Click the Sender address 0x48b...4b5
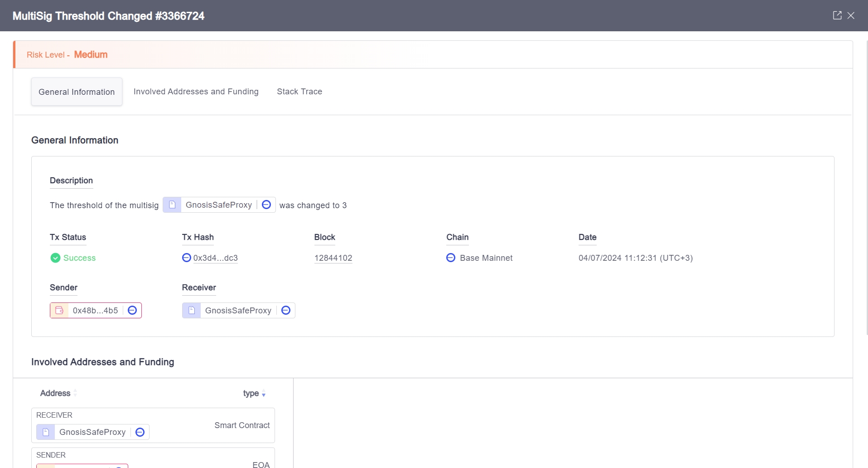The image size is (868, 468). (95, 311)
